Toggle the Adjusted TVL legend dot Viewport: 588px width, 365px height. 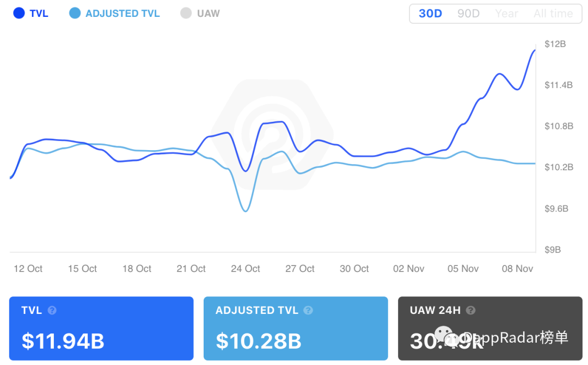[x=75, y=13]
